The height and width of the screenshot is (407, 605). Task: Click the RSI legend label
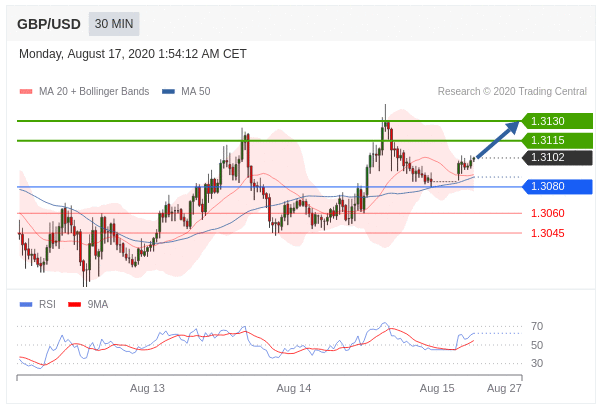[47, 304]
